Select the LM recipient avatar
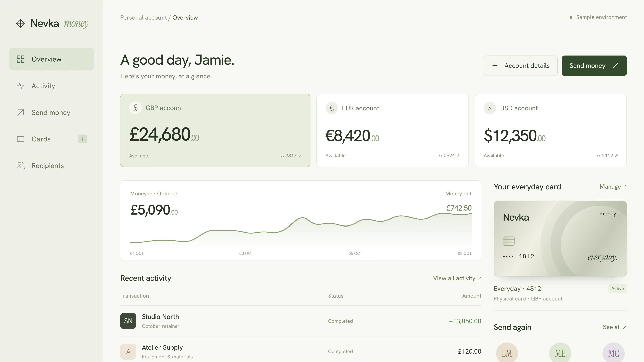Image resolution: width=644 pixels, height=362 pixels. click(507, 353)
